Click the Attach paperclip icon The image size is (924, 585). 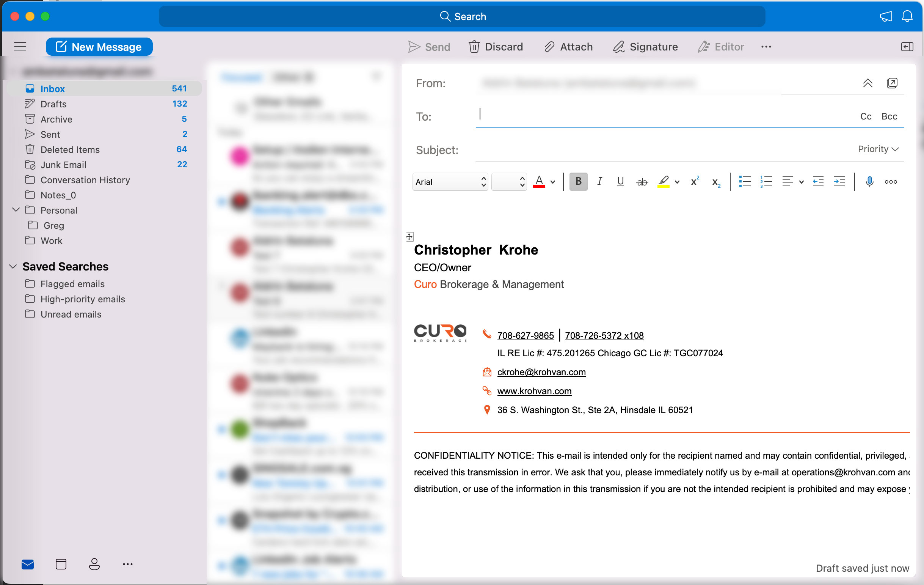coord(549,47)
